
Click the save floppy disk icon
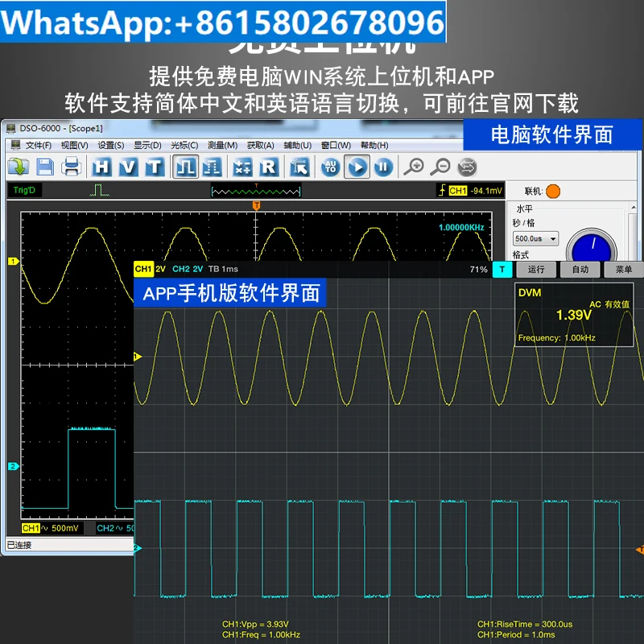click(45, 167)
